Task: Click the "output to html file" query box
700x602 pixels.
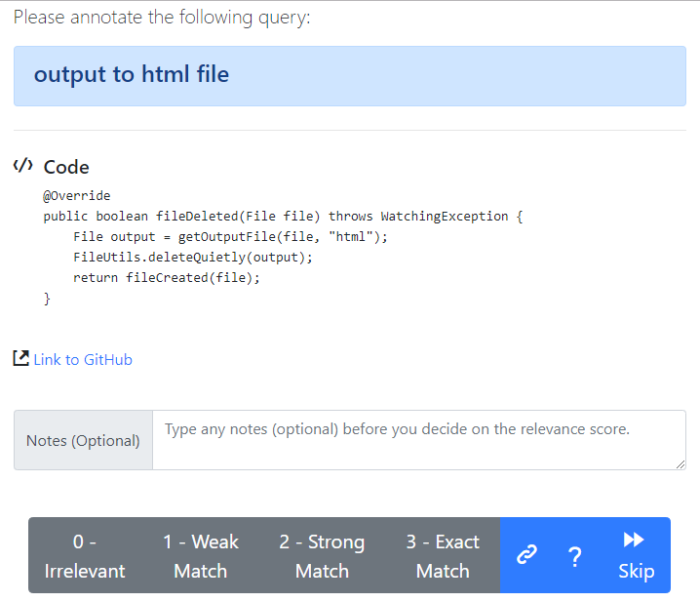Action: pos(350,76)
